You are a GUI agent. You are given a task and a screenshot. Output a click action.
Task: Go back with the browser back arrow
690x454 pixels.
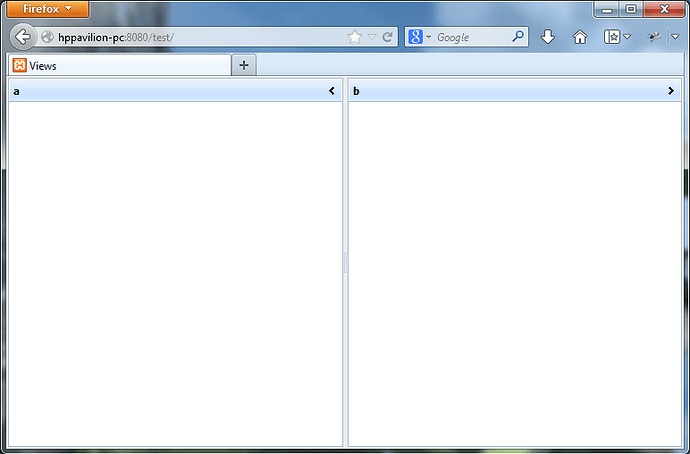(x=23, y=37)
